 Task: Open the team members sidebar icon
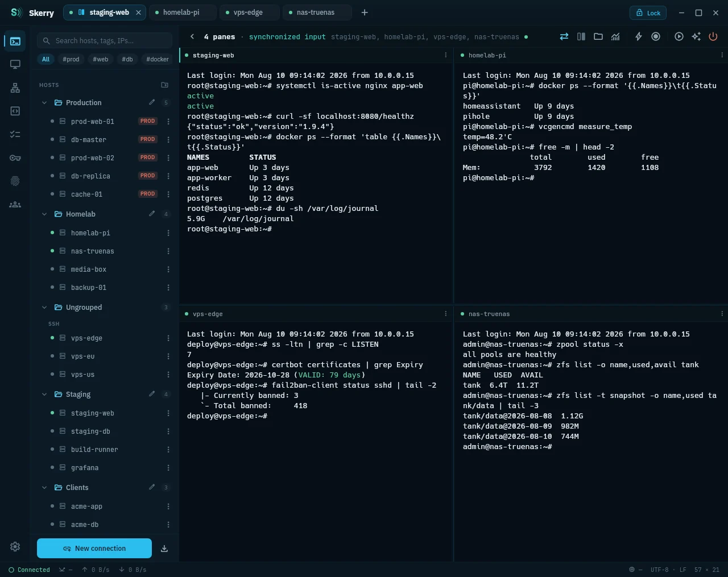click(15, 204)
